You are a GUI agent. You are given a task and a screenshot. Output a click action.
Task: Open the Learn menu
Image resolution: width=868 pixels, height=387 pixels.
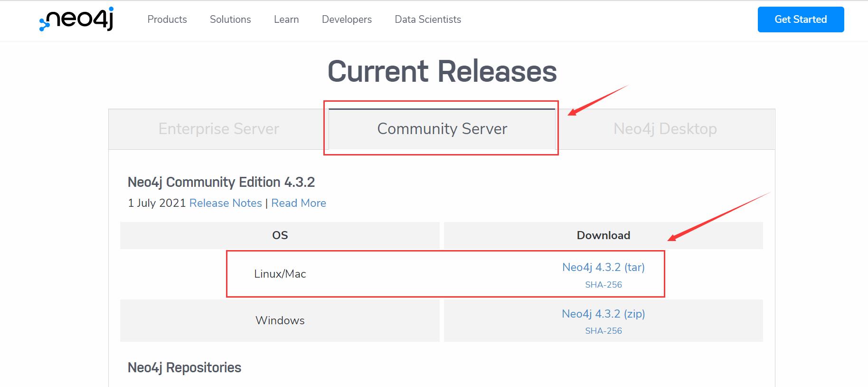pos(286,19)
